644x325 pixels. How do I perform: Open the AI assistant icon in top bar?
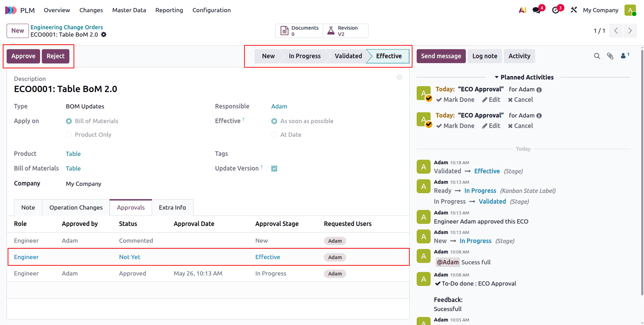(x=522, y=10)
